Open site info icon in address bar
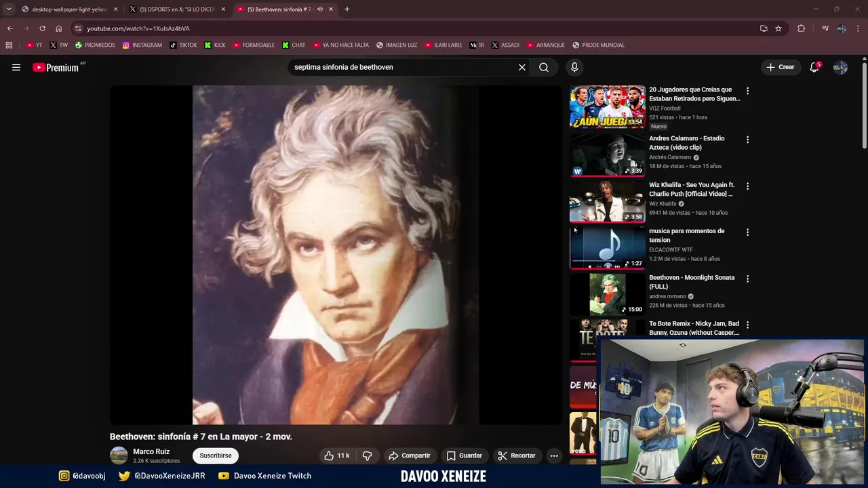This screenshot has height=488, width=868. 78,28
